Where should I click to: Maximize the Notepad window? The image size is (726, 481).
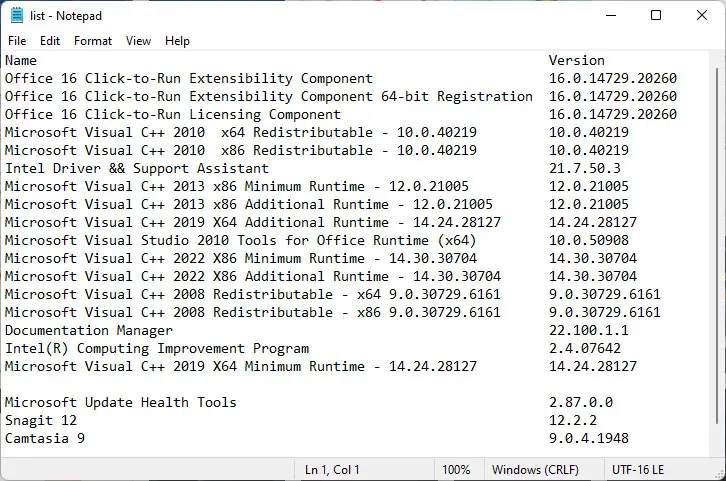click(x=656, y=15)
